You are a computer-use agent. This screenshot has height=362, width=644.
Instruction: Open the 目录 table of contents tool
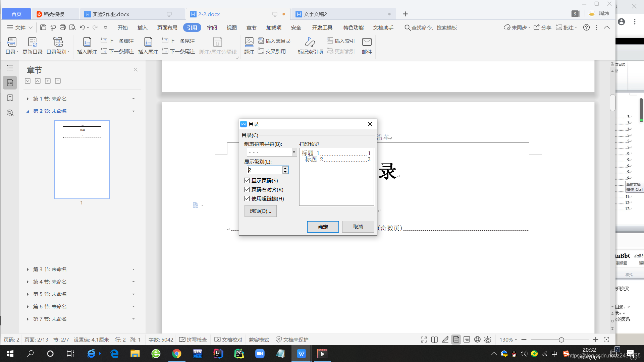click(12, 46)
